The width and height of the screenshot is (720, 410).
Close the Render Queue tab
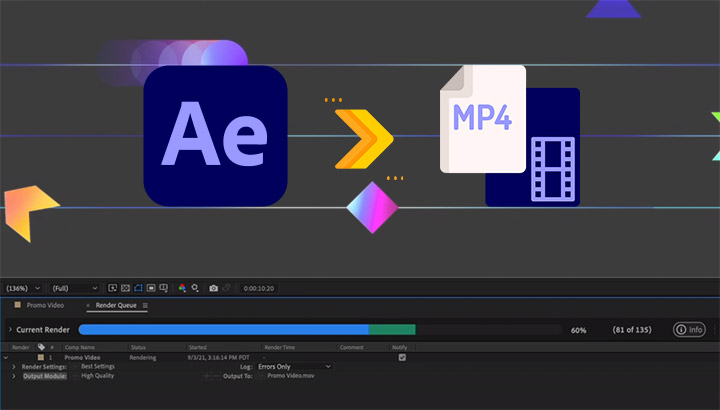click(88, 305)
